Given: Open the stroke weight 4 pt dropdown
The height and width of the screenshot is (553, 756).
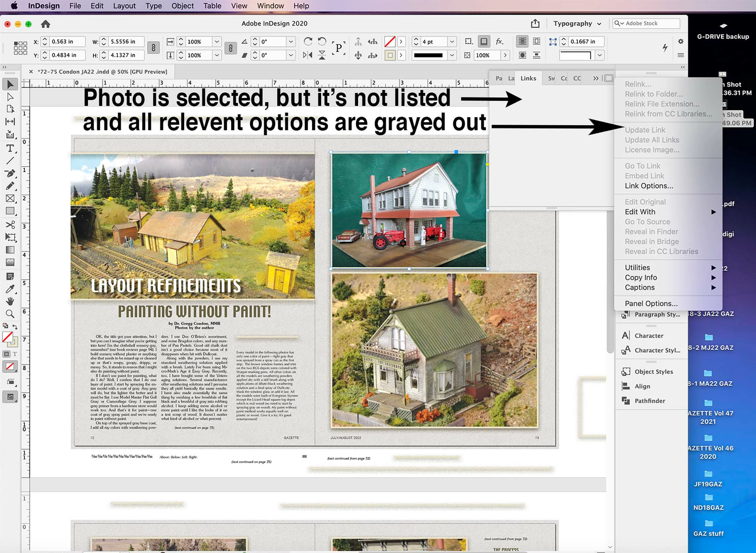Looking at the screenshot, I should coord(452,42).
